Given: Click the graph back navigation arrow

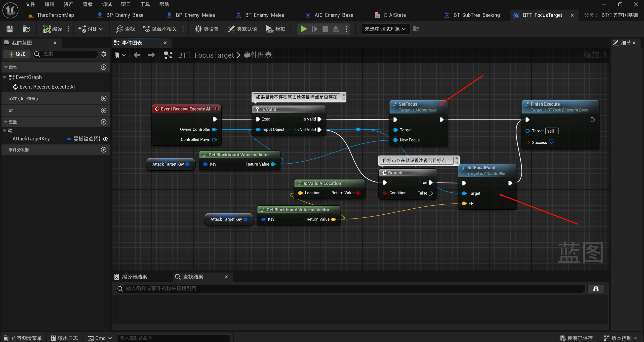Looking at the screenshot, I should (x=137, y=55).
